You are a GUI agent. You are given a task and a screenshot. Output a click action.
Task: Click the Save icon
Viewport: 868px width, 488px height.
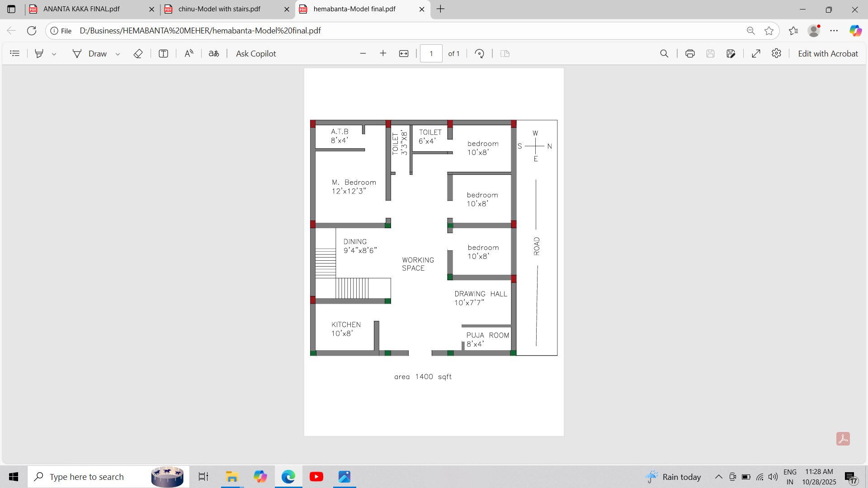[710, 53]
